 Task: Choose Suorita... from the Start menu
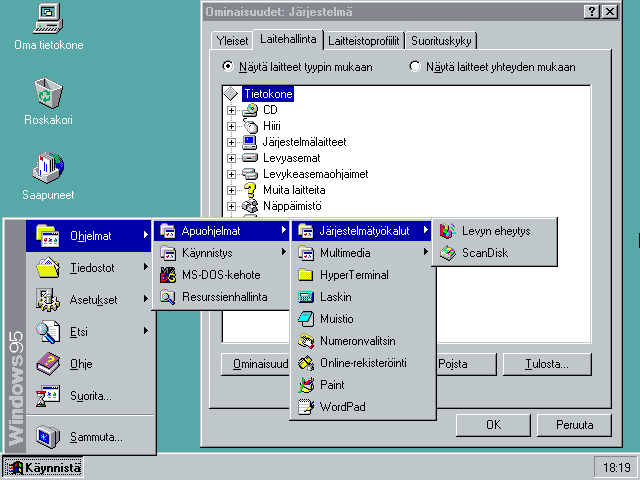[x=89, y=396]
